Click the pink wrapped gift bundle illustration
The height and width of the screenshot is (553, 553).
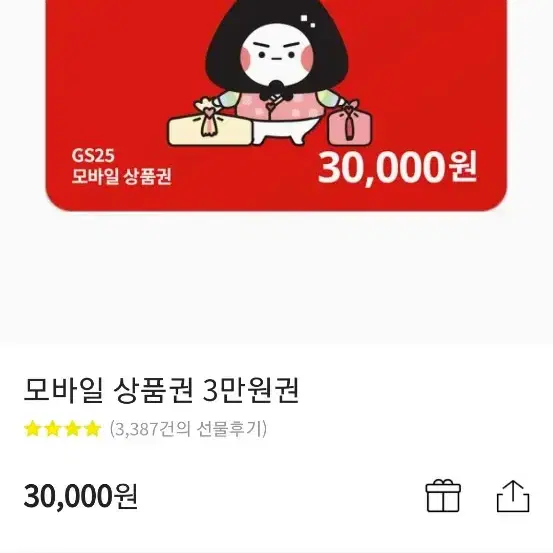[350, 123]
